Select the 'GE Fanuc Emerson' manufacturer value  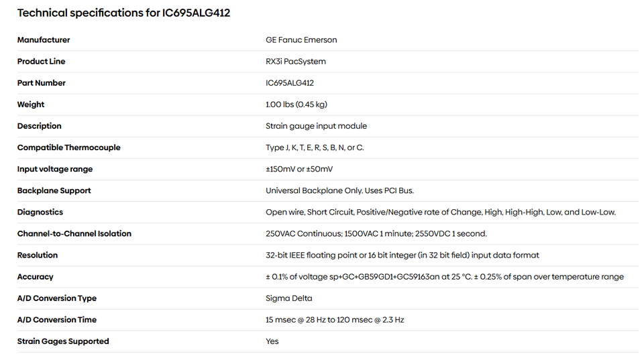(301, 40)
